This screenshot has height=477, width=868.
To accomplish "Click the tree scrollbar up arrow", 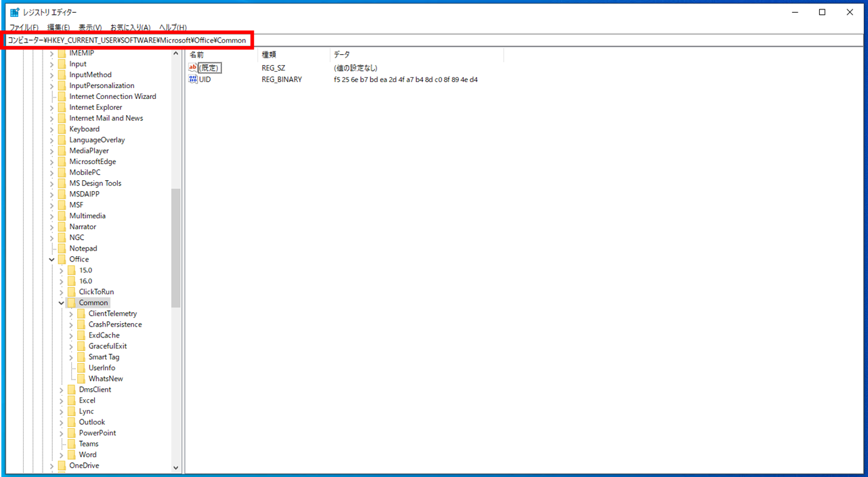I will click(x=176, y=53).
